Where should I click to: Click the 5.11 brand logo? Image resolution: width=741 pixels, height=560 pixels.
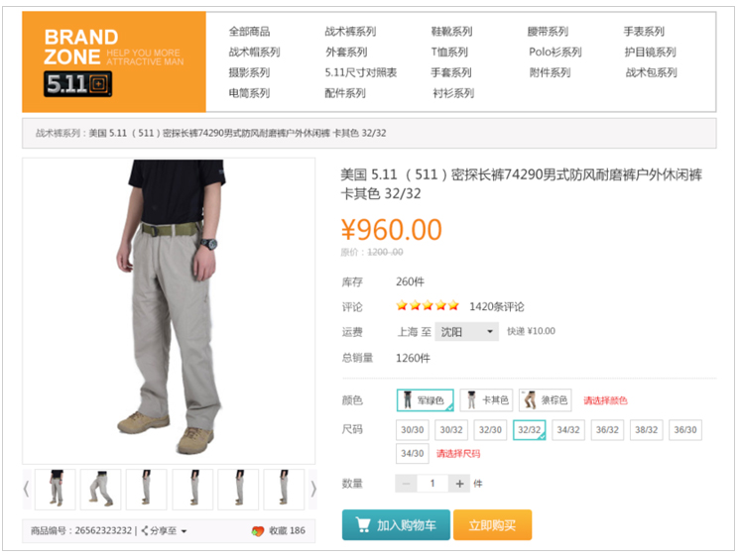coord(78,84)
